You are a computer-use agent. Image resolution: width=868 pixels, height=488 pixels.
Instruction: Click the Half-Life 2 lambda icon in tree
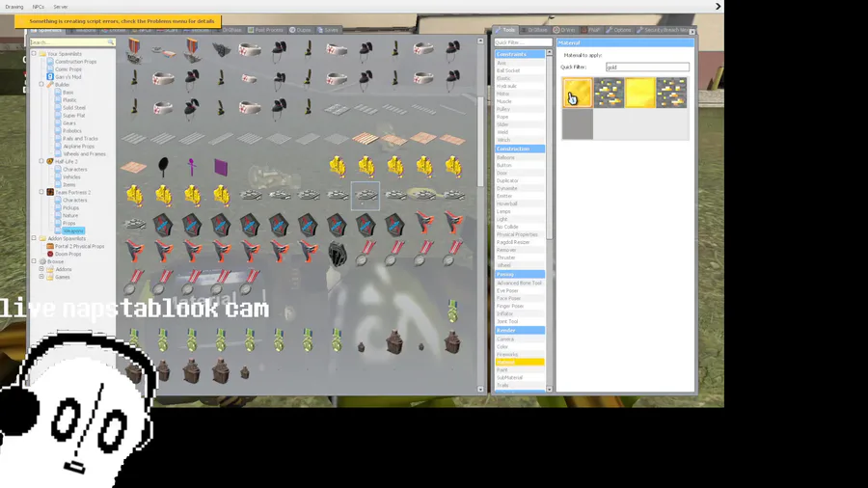coord(50,162)
